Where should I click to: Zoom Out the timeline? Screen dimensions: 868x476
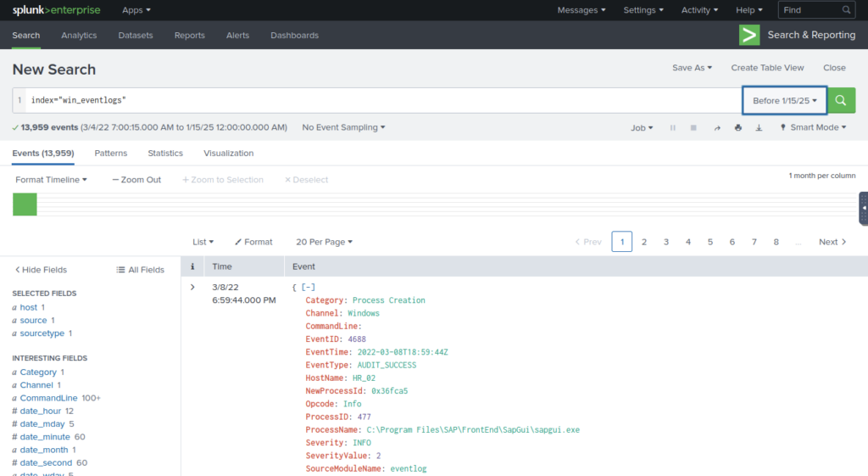(x=136, y=180)
